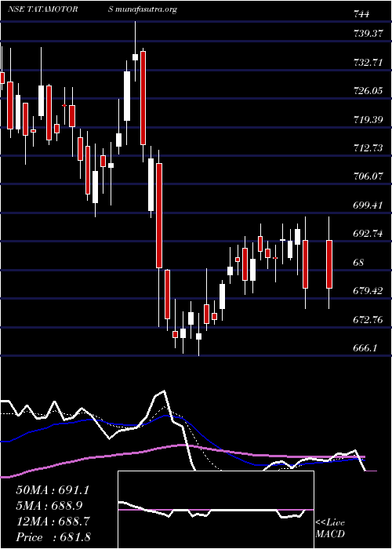Select the 672.76 price level label
Screen dimensions: 392x549
point(368,320)
